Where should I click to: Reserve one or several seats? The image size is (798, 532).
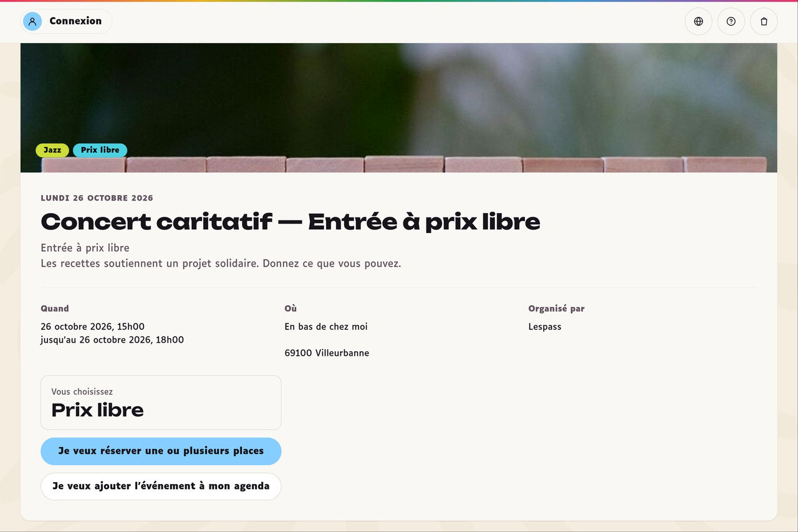coord(161,451)
